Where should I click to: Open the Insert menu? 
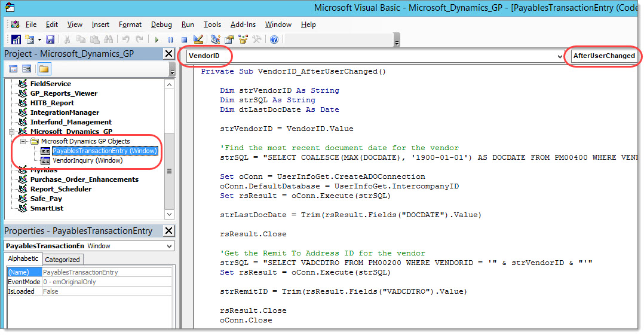(100, 25)
